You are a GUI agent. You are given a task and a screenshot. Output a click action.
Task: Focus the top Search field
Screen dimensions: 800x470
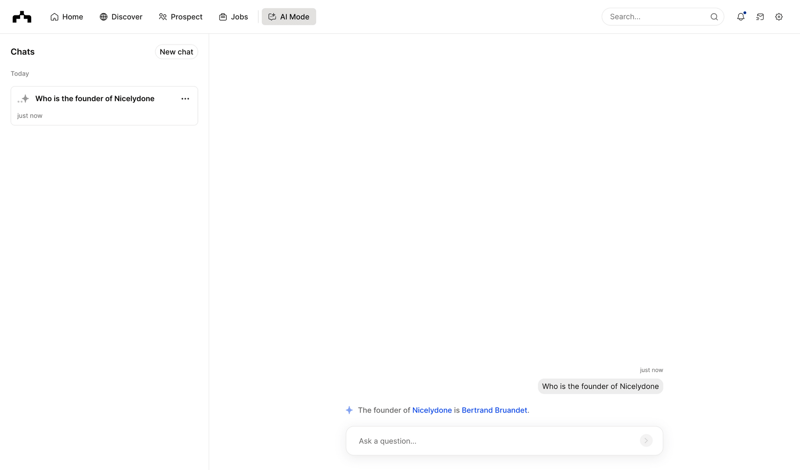662,17
